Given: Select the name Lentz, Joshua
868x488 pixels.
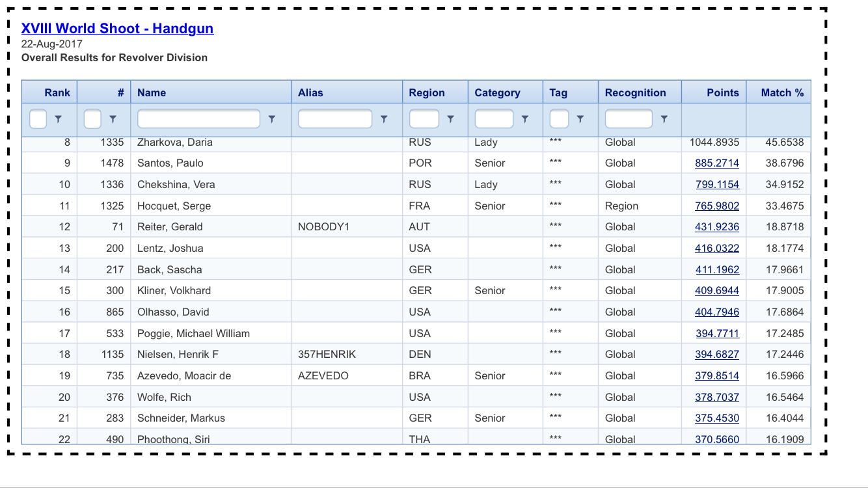Looking at the screenshot, I should point(170,249).
